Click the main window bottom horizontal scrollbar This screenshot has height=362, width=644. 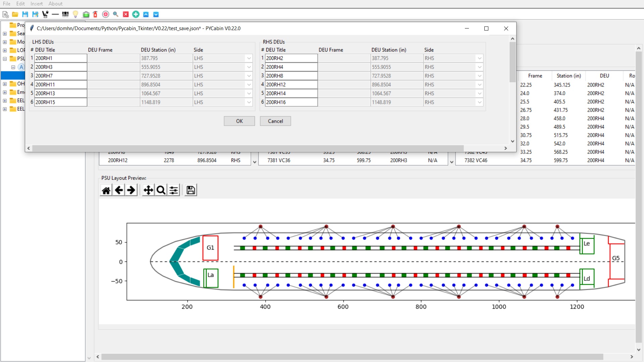tap(352, 357)
